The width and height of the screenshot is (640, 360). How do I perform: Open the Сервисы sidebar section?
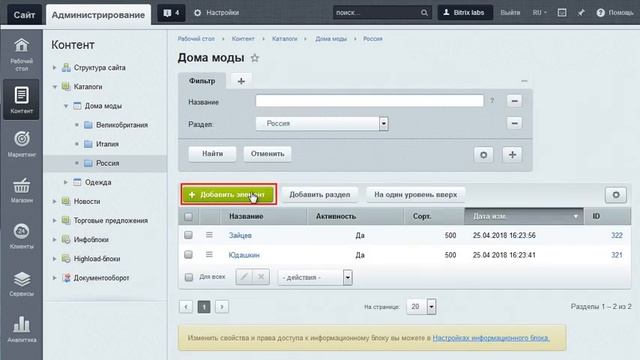22,284
